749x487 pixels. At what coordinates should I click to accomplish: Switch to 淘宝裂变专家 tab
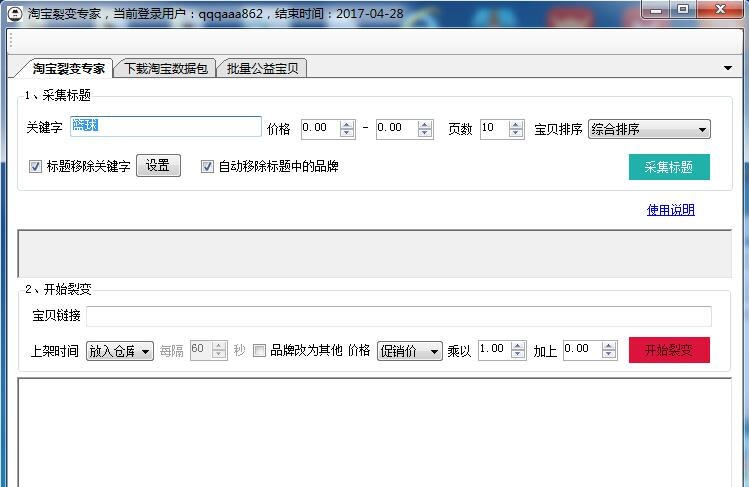click(x=68, y=68)
